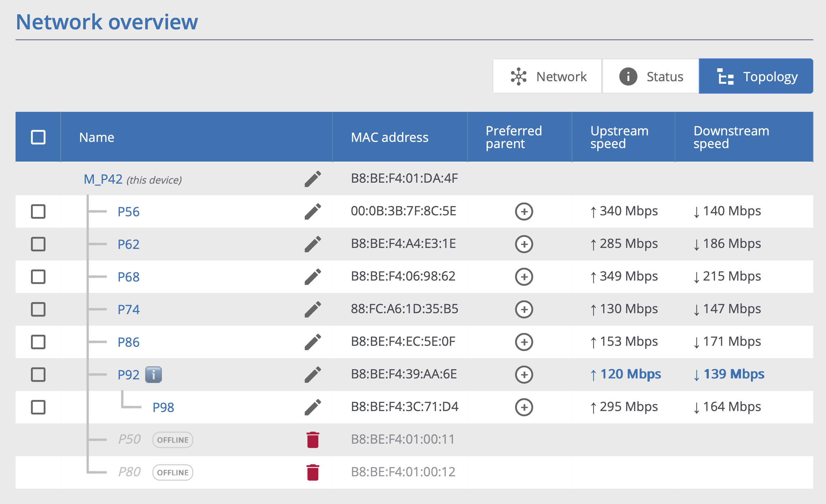The height and width of the screenshot is (504, 826).
Task: Click the plus circle in P92 row
Action: (524, 374)
